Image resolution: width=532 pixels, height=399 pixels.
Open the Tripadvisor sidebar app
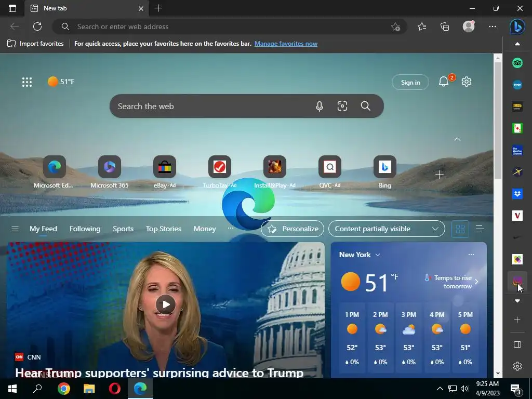517,63
